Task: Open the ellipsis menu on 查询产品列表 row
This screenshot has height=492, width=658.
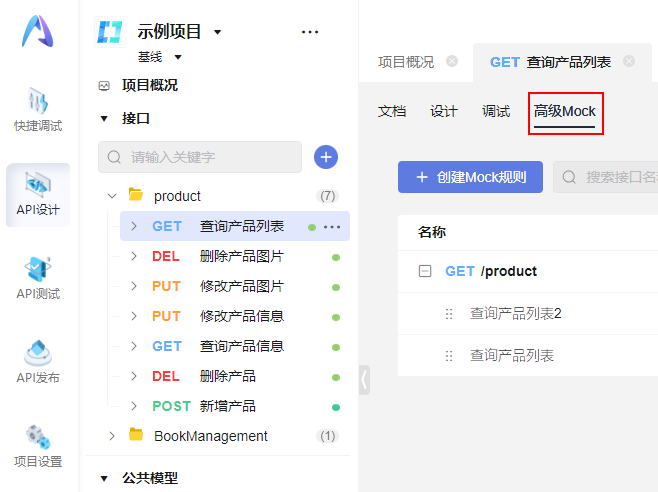Action: pos(332,227)
